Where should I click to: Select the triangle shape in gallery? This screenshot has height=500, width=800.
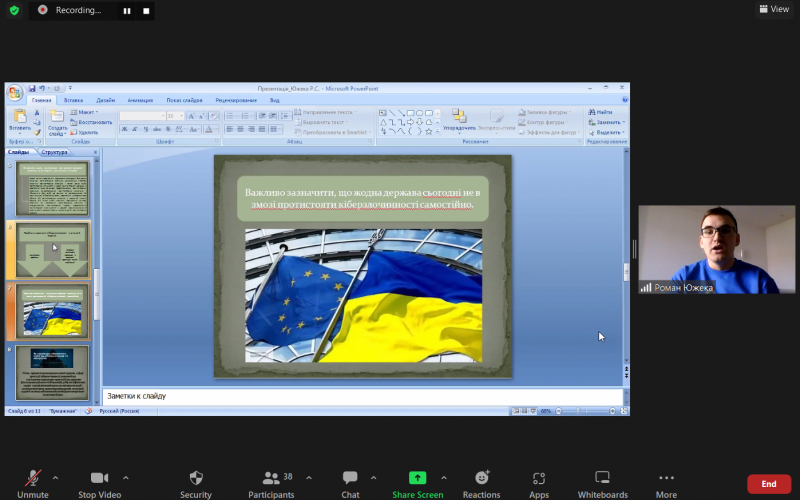pos(383,122)
